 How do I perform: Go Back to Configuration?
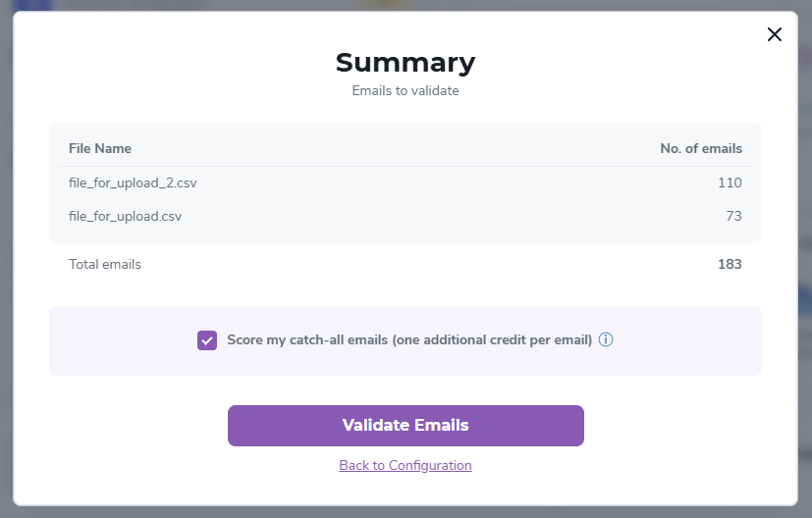click(406, 465)
